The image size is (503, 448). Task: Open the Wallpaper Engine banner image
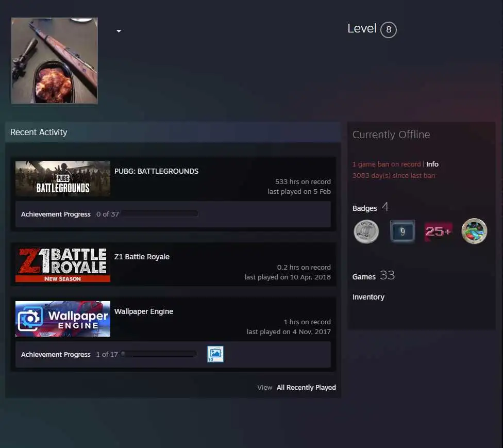pyautogui.click(x=63, y=319)
